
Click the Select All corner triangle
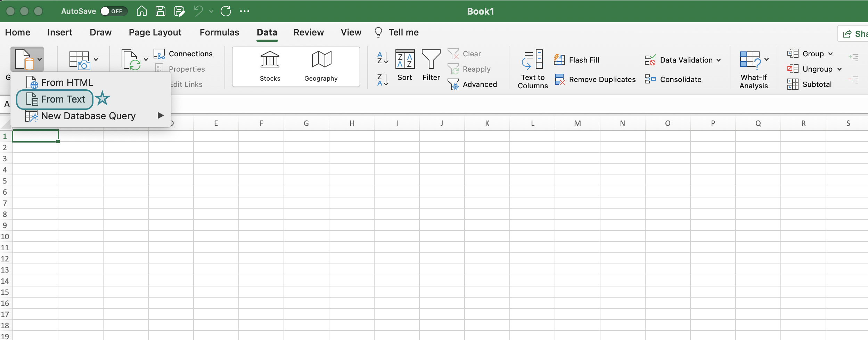pyautogui.click(x=6, y=124)
